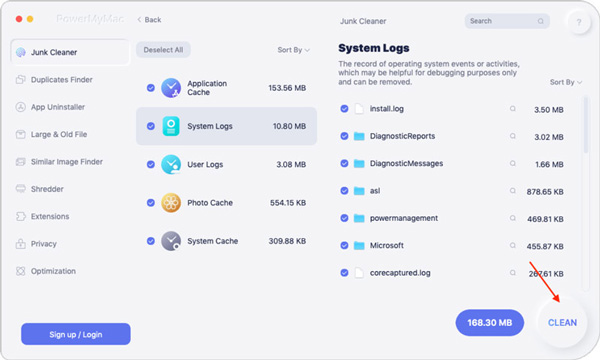Screen dimensions: 600x360
Task: Reveal install.log with its magnifier icon
Action: tap(512, 109)
